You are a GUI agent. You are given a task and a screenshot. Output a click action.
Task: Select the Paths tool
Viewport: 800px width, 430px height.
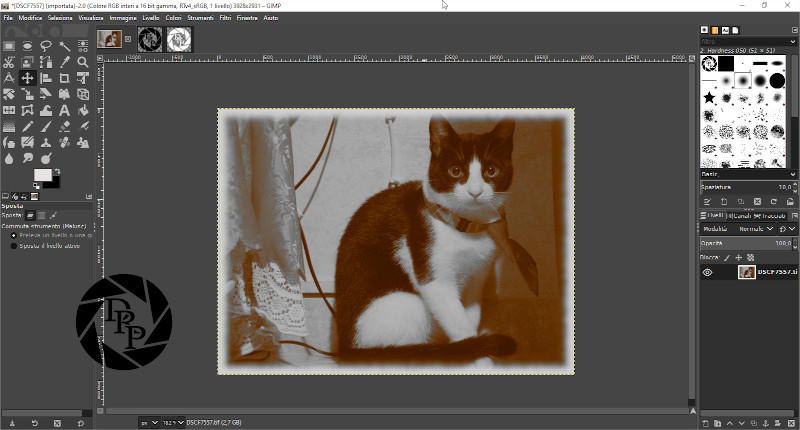tap(46, 62)
